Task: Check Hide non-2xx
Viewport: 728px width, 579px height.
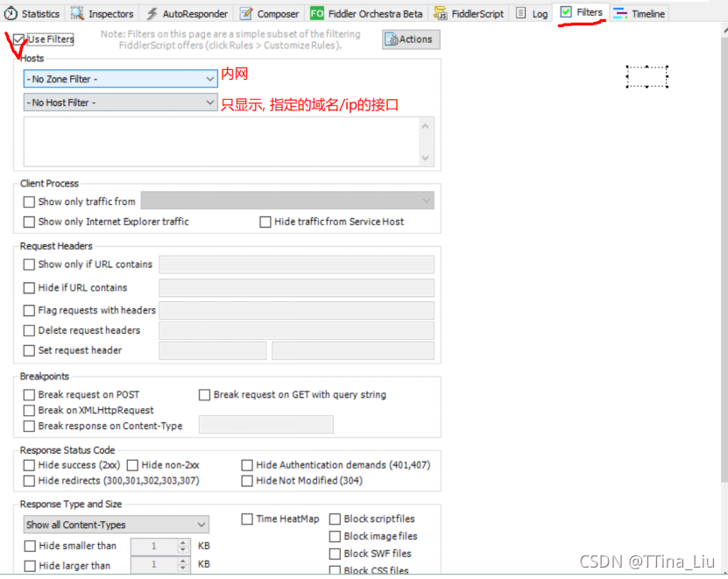Action: click(132, 465)
